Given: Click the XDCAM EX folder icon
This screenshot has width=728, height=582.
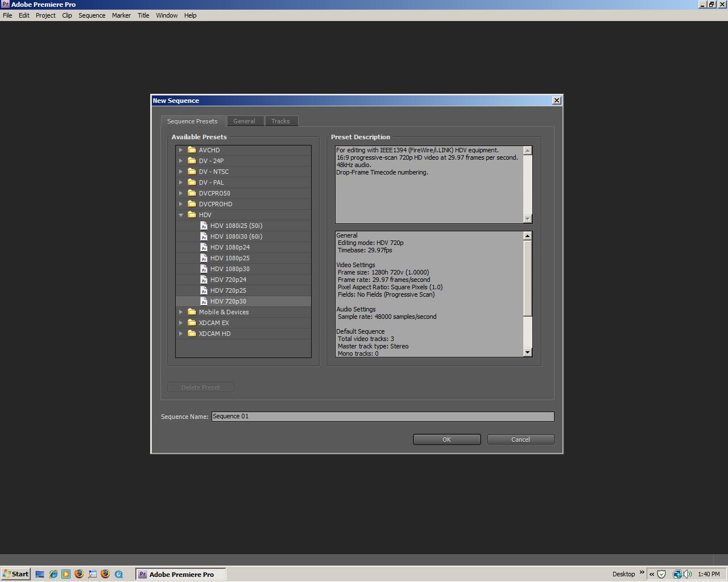Looking at the screenshot, I should 192,323.
